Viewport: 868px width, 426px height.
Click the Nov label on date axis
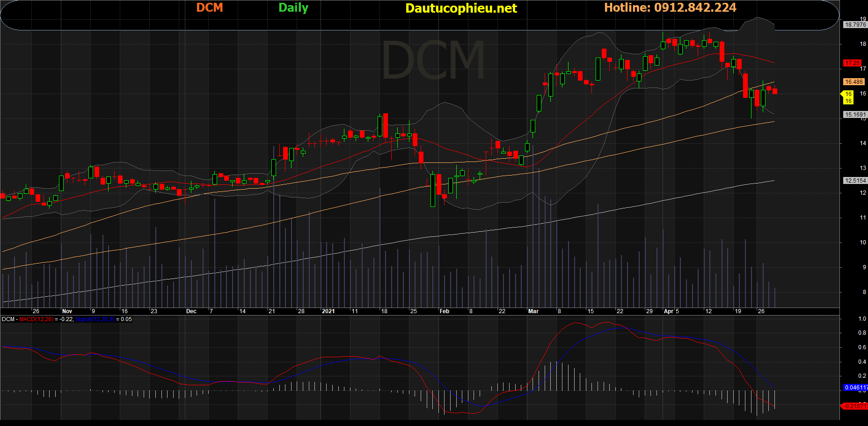(67, 311)
